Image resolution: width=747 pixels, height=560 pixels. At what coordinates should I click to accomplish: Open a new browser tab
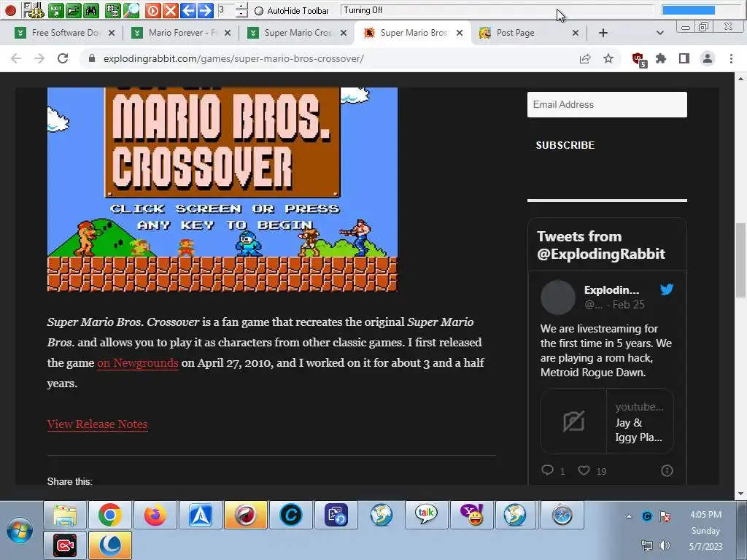[603, 33]
